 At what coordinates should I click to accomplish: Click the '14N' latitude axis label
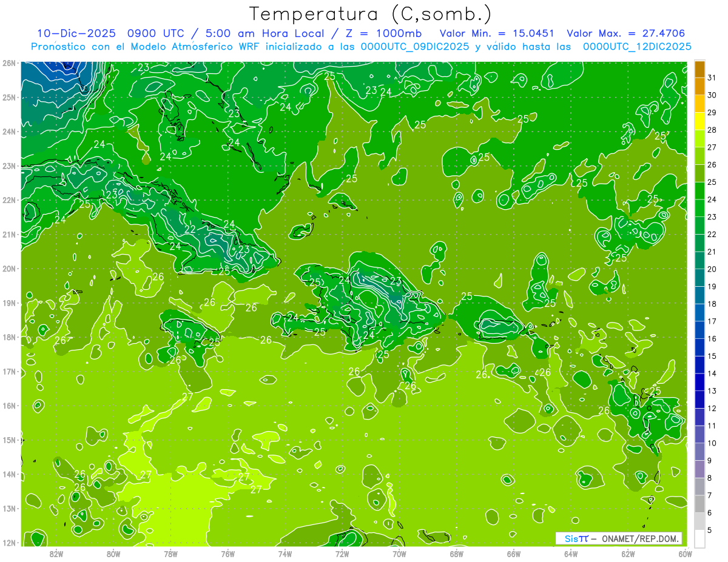point(8,474)
